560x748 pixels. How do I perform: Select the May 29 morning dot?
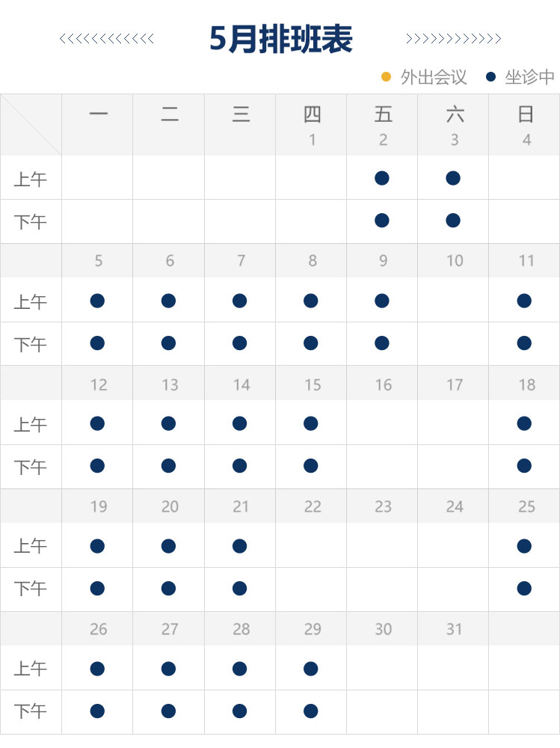[x=311, y=668]
